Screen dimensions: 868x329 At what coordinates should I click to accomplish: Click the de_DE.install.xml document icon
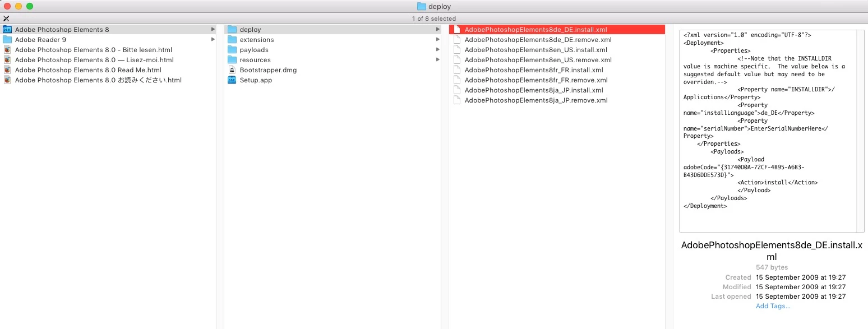pos(457,30)
